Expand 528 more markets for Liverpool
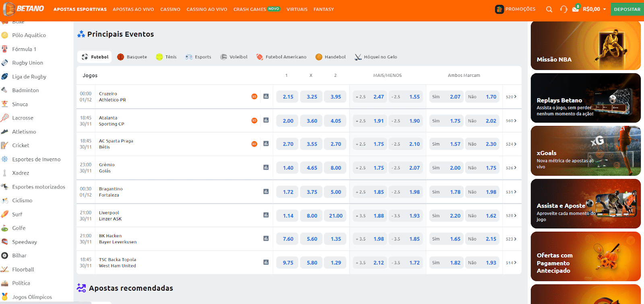The height and width of the screenshot is (304, 644). click(x=511, y=216)
